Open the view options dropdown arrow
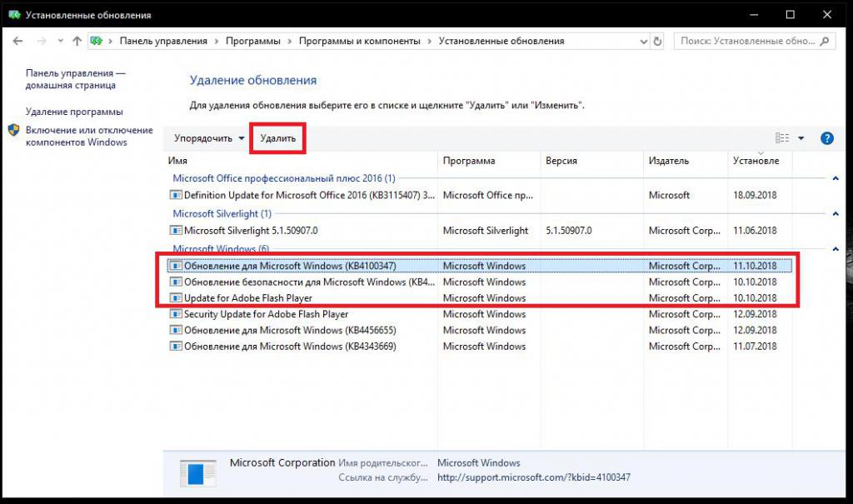The width and height of the screenshot is (853, 504). pyautogui.click(x=801, y=138)
